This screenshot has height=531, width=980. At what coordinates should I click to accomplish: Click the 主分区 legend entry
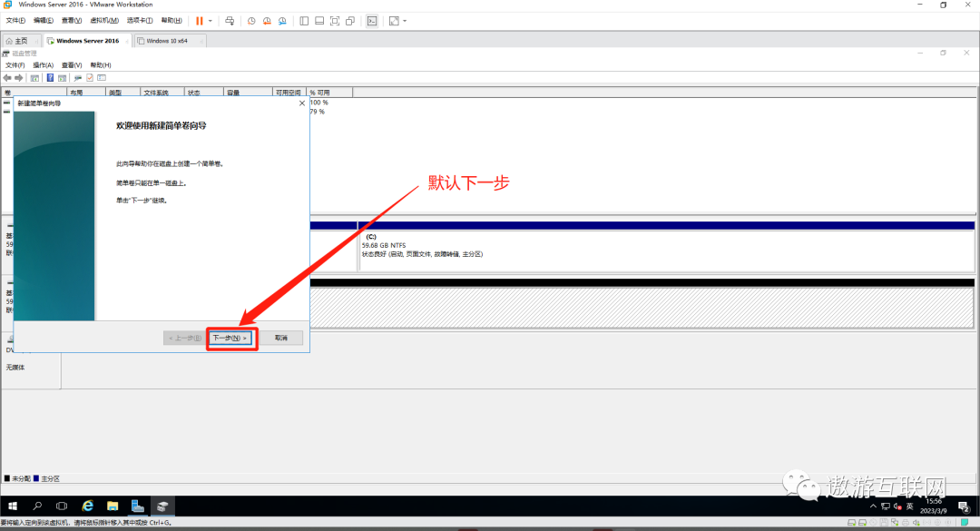coord(46,478)
